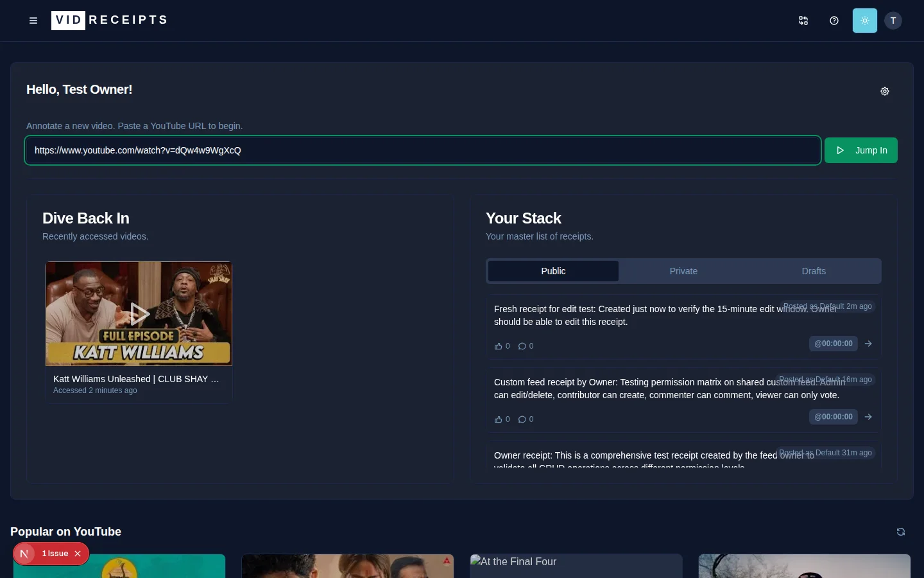The image size is (924, 578).
Task: Open the feed switcher icon in header
Action: 803,21
